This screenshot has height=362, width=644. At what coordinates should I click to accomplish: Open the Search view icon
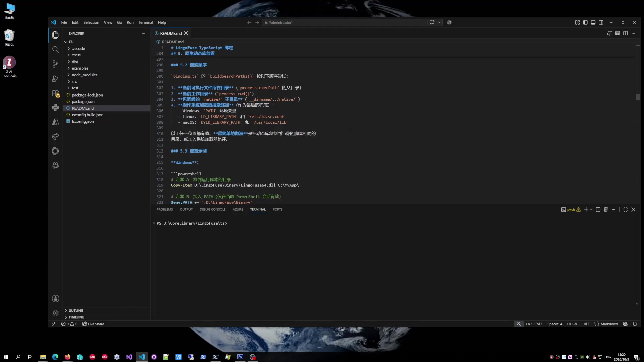tap(55, 50)
